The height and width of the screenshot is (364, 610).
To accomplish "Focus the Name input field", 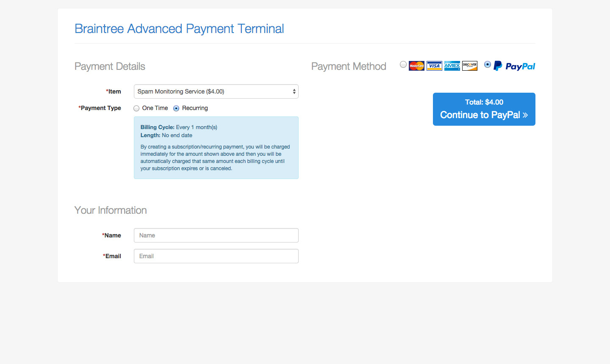I will coord(216,235).
